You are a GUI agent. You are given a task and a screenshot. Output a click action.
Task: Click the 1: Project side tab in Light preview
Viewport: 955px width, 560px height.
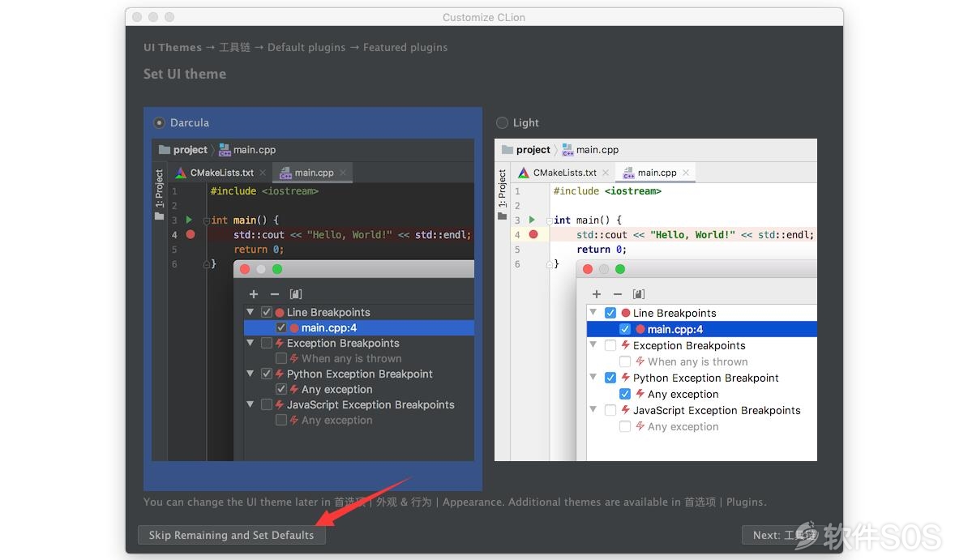(x=503, y=195)
